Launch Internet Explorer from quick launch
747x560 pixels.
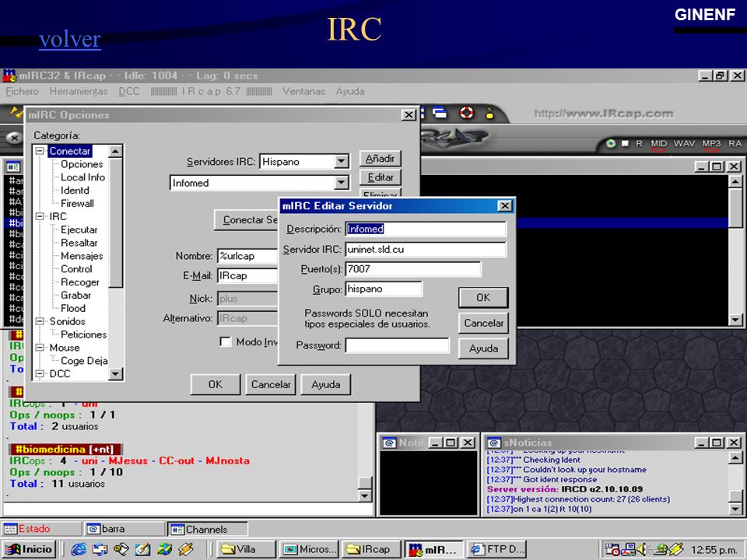tap(78, 550)
